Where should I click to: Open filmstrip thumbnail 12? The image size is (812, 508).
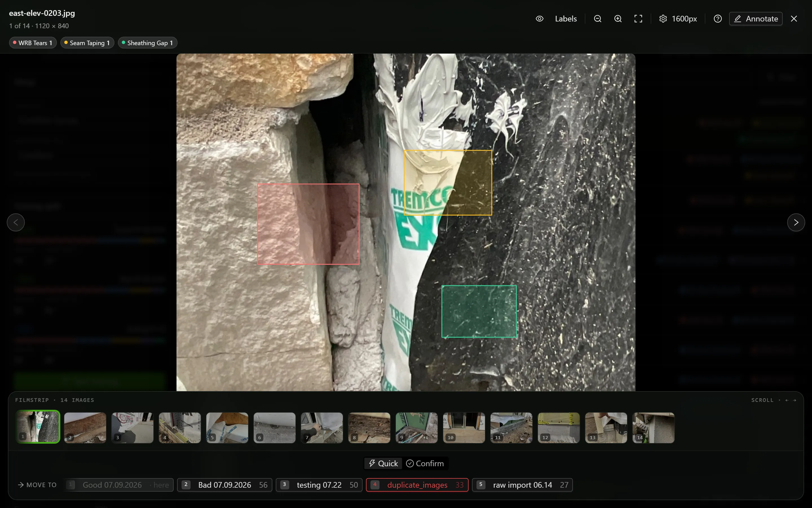click(x=559, y=428)
